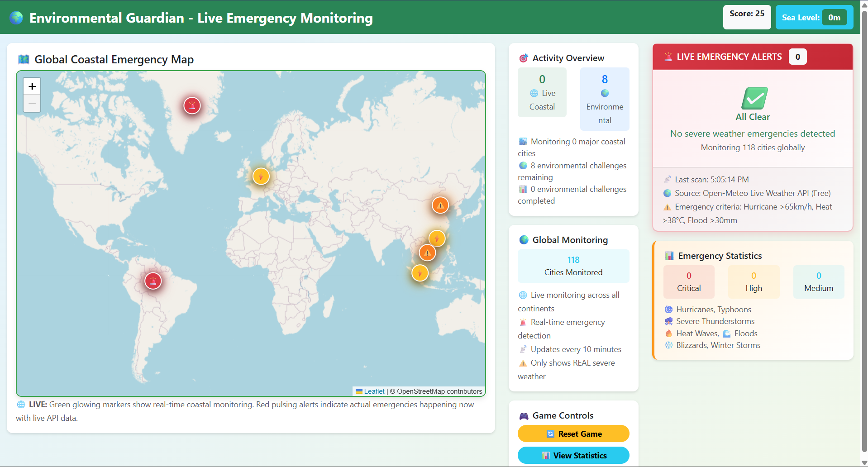Viewport: 868px width, 467px height.
Task: Select the yellow lightning marker over Western Europe
Action: [261, 176]
